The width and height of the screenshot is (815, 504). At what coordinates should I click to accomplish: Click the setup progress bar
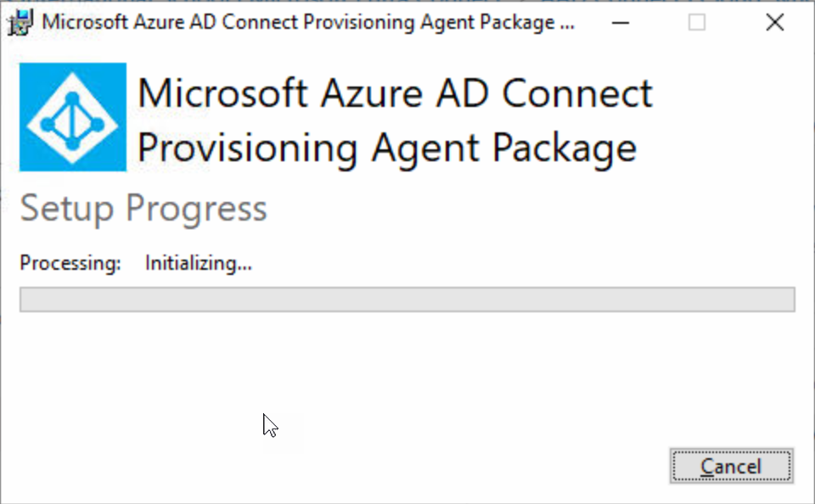[407, 300]
